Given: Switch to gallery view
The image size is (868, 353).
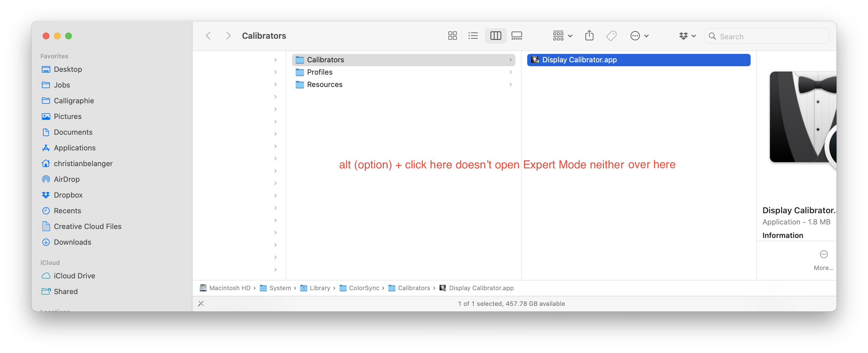Looking at the screenshot, I should pyautogui.click(x=516, y=36).
